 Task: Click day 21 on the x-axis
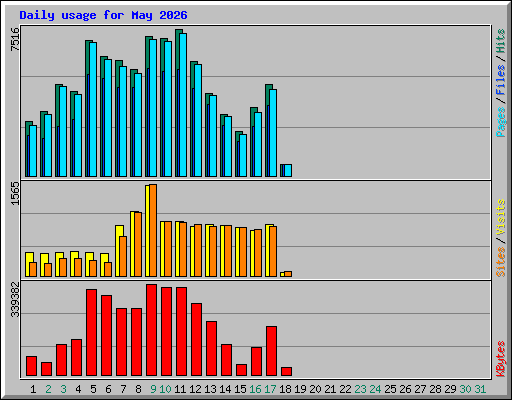(330, 389)
